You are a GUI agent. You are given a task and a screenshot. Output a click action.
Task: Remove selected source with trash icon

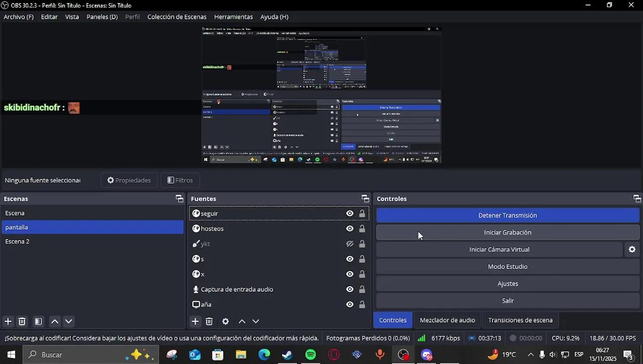click(x=209, y=322)
